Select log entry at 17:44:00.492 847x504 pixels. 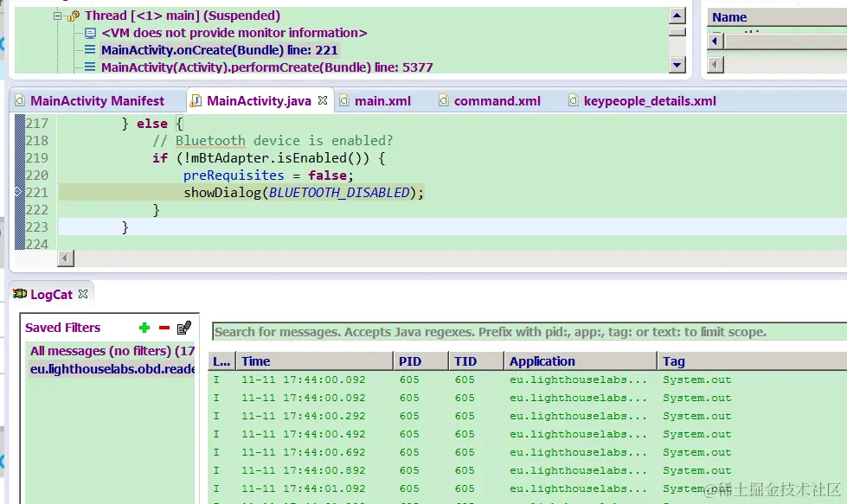[528, 434]
